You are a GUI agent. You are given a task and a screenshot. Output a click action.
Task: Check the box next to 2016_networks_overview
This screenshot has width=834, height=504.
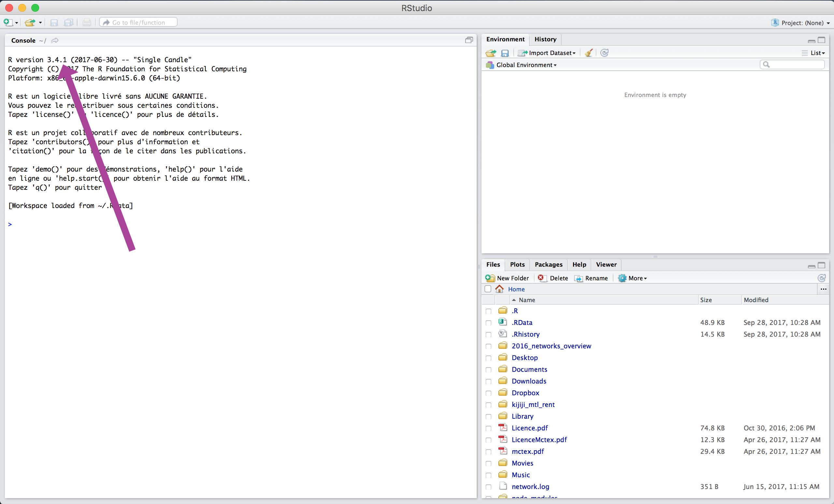(488, 346)
